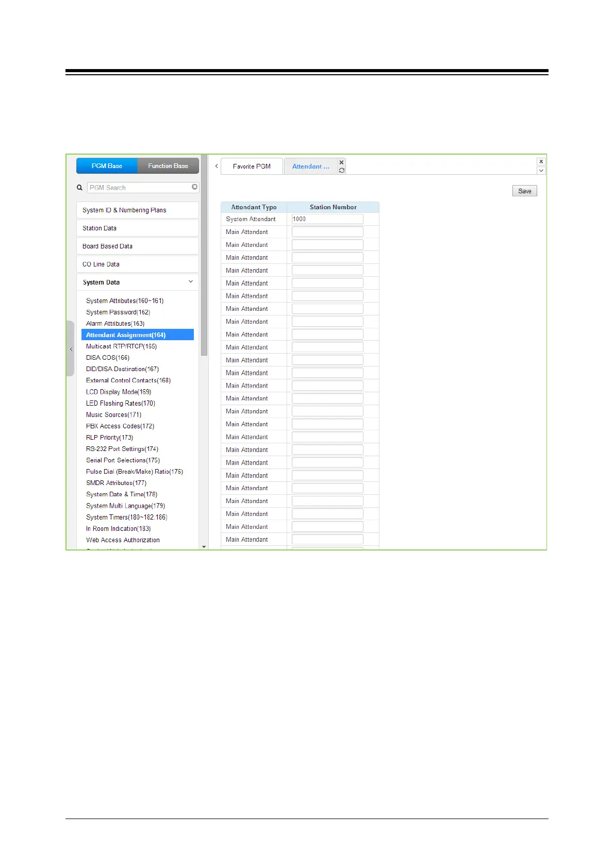Refresh the Attendant tab

(x=341, y=170)
